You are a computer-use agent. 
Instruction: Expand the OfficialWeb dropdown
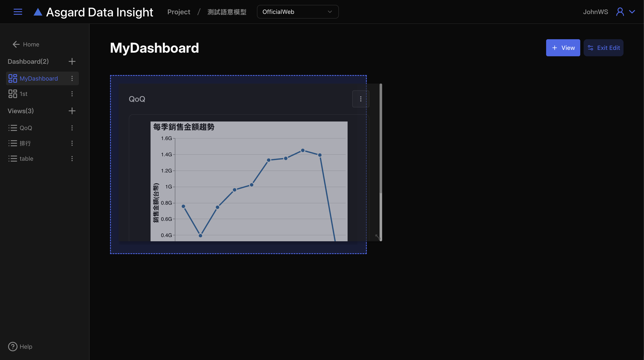tap(297, 12)
